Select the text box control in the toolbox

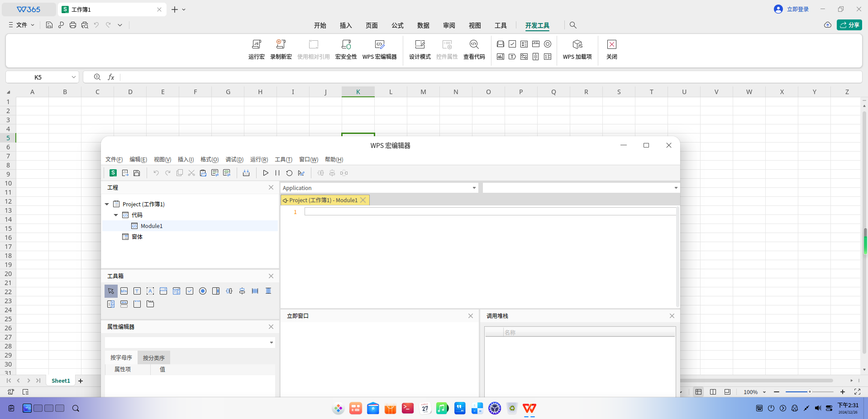137,291
